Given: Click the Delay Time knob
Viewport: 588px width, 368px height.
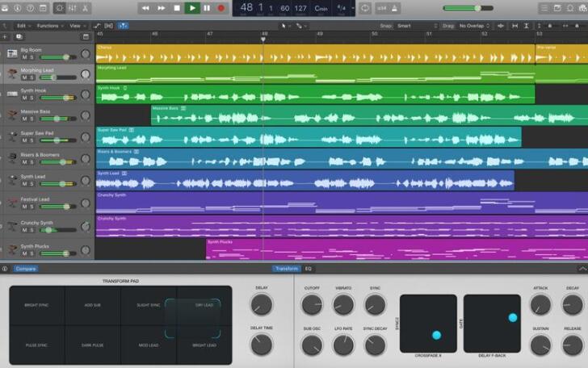Looking at the screenshot, I should point(262,345).
